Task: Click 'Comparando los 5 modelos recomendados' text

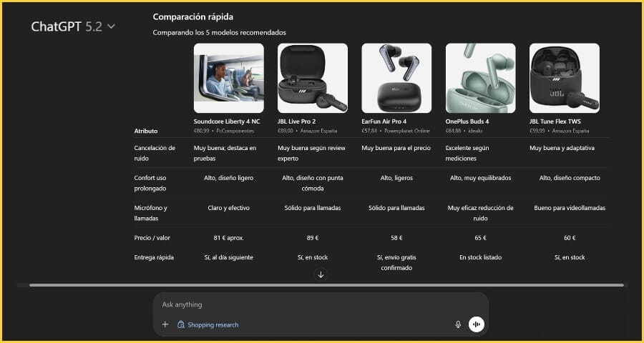Action: tap(220, 32)
